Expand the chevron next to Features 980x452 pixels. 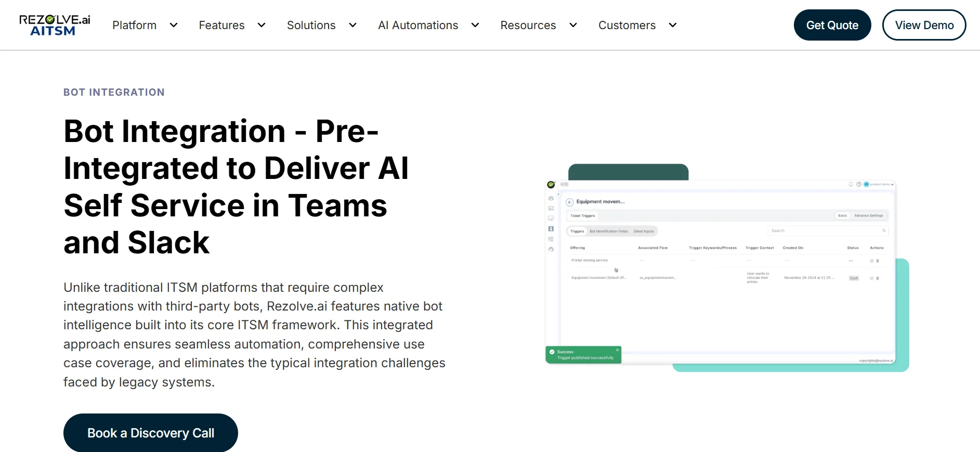click(x=262, y=25)
